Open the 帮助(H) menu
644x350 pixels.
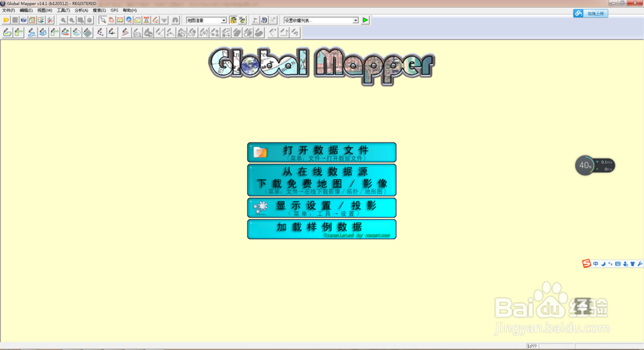click(129, 10)
